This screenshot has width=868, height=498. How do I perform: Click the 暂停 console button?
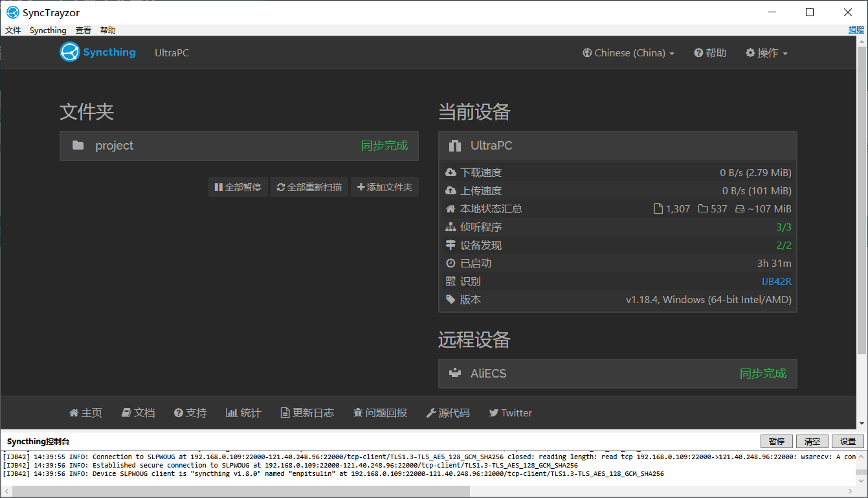pyautogui.click(x=777, y=442)
